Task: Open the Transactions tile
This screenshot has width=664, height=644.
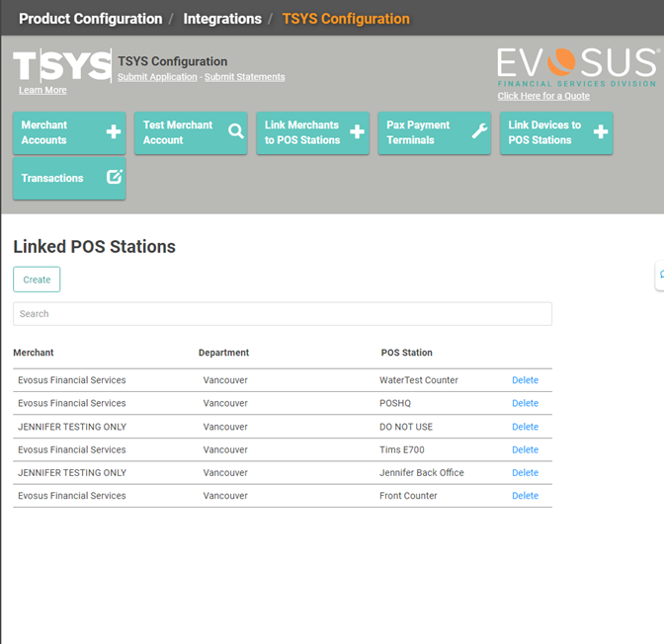Action: (x=69, y=178)
